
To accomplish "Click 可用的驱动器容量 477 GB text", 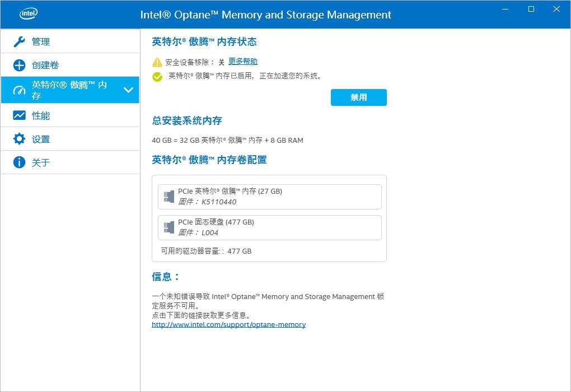I will 206,251.
